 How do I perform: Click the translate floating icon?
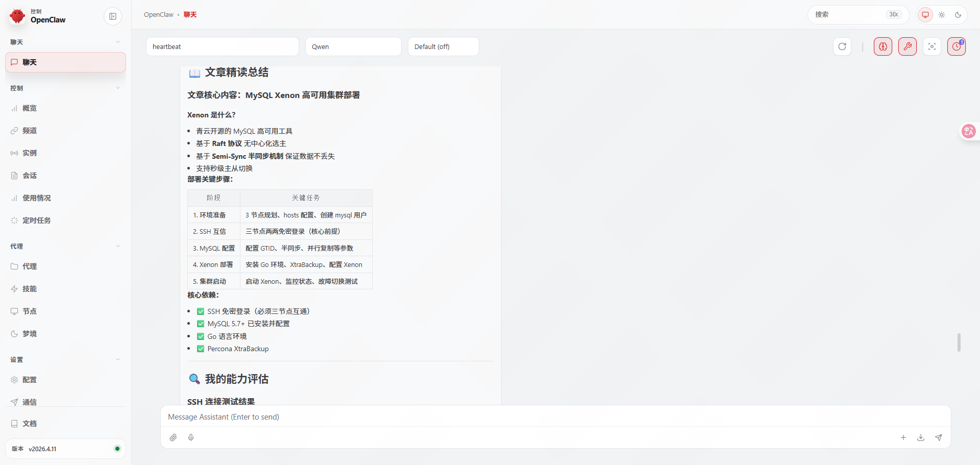pyautogui.click(x=969, y=131)
